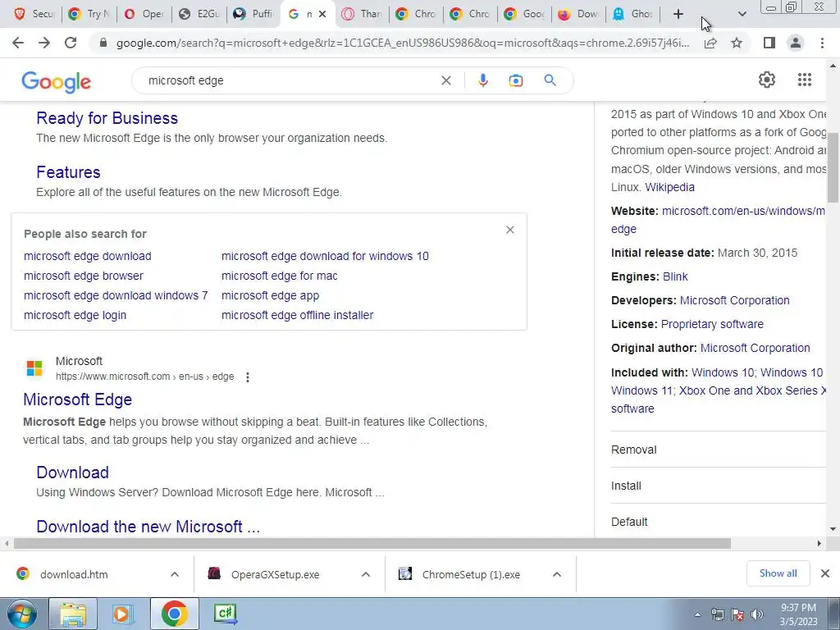Open the tab search chevron
This screenshot has height=630, width=840.
pos(742,15)
